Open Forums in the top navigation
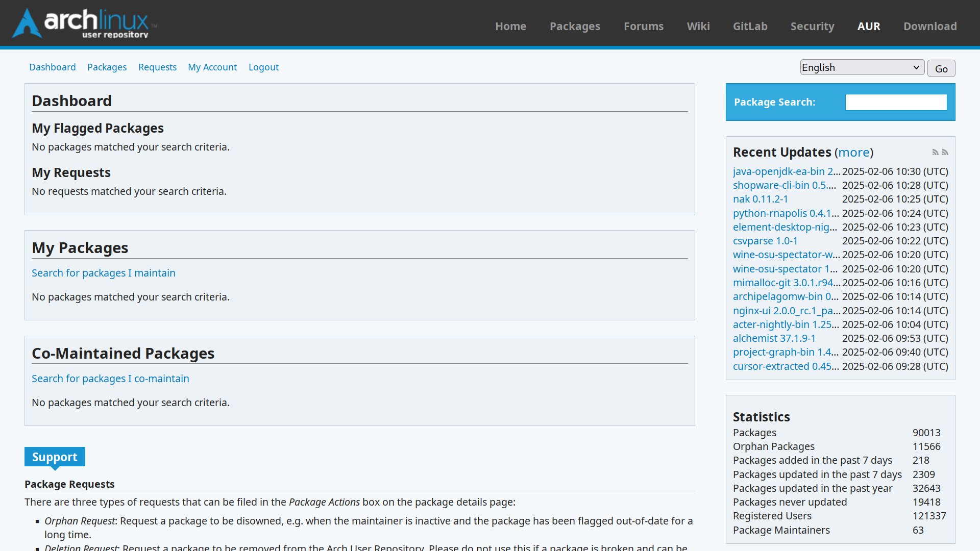 pos(644,26)
